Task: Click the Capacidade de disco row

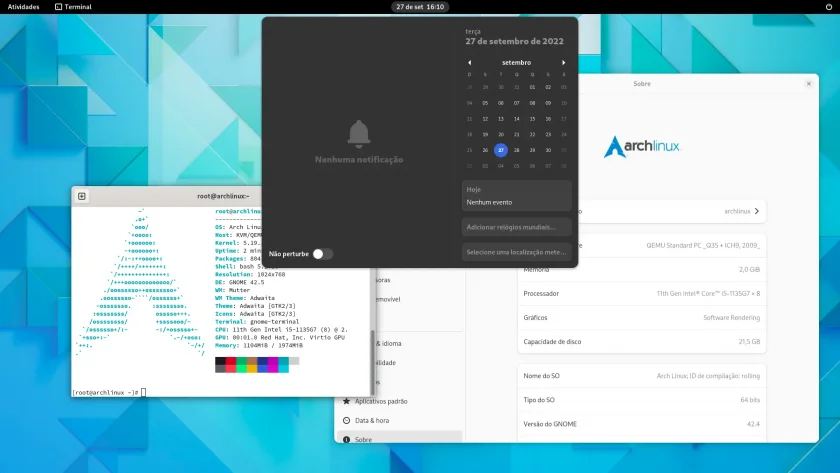Action: (642, 341)
